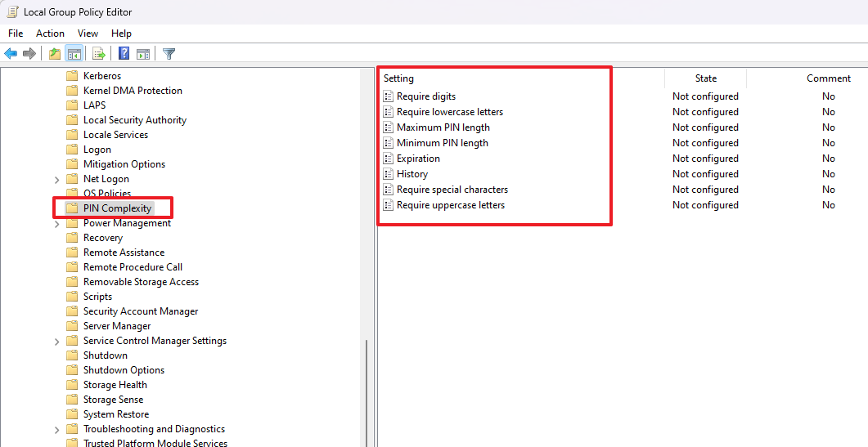Expand the Power Management tree node

[57, 224]
